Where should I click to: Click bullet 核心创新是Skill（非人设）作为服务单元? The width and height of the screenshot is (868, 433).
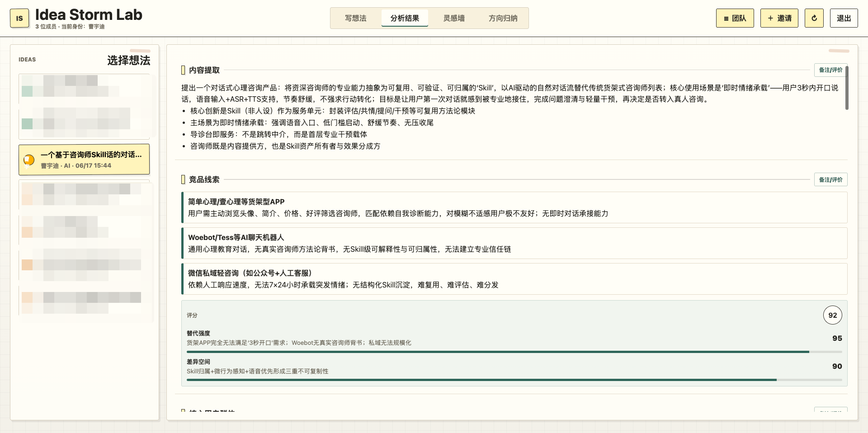[333, 111]
